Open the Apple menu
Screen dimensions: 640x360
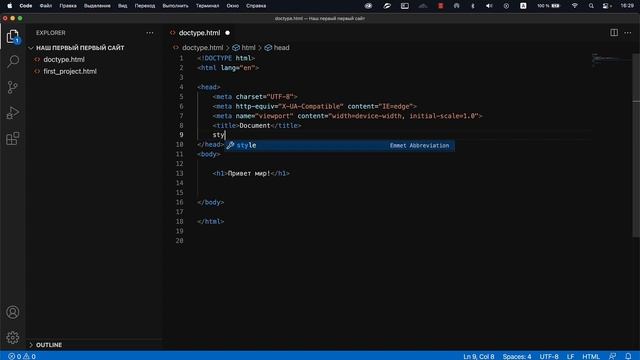(x=9, y=6)
